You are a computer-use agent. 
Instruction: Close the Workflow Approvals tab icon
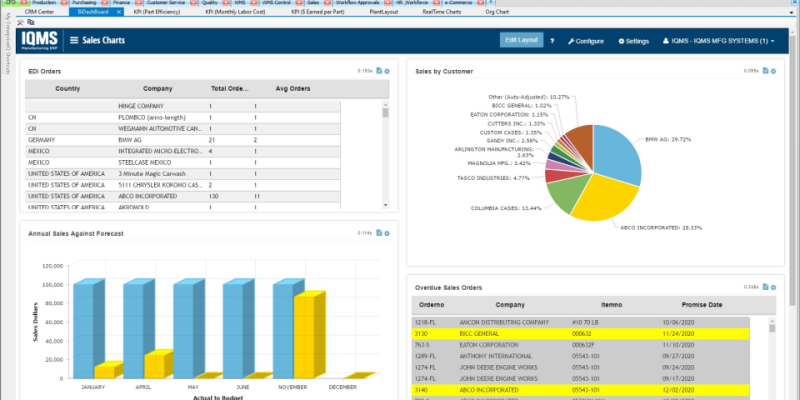[x=387, y=3]
